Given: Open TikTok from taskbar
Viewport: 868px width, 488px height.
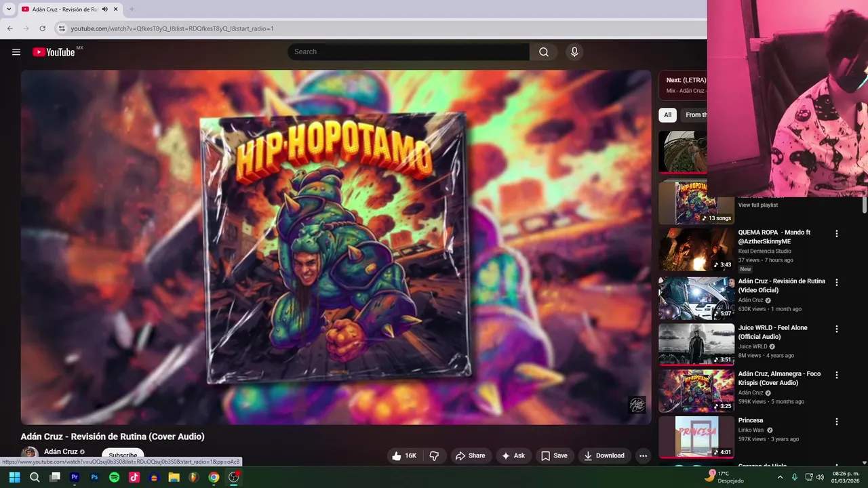Looking at the screenshot, I should pos(134,477).
